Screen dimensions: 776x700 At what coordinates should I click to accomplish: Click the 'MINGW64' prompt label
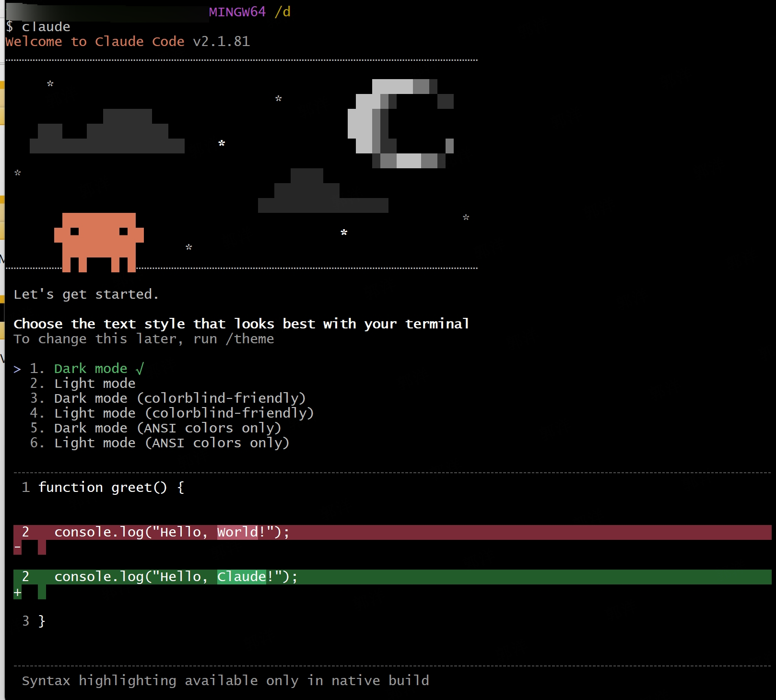pyautogui.click(x=237, y=12)
